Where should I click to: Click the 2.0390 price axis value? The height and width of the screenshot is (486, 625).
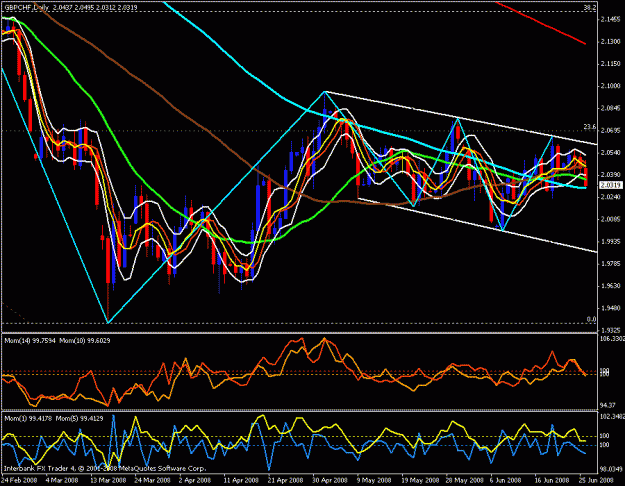(x=610, y=175)
